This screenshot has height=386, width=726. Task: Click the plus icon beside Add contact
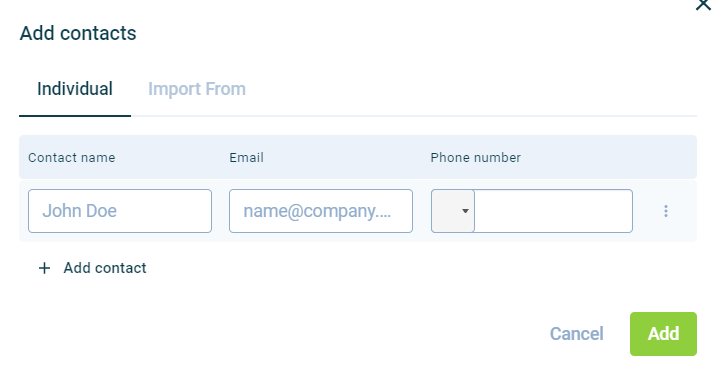[44, 268]
